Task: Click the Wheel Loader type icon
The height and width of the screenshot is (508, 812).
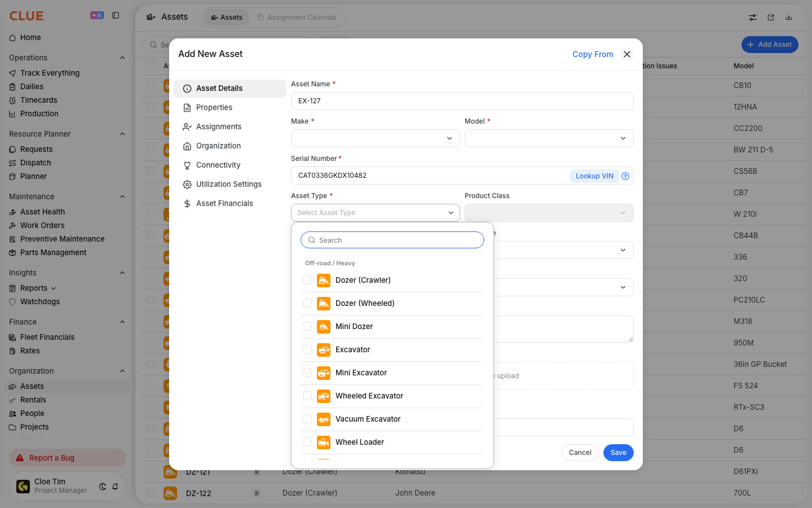Action: click(x=324, y=443)
